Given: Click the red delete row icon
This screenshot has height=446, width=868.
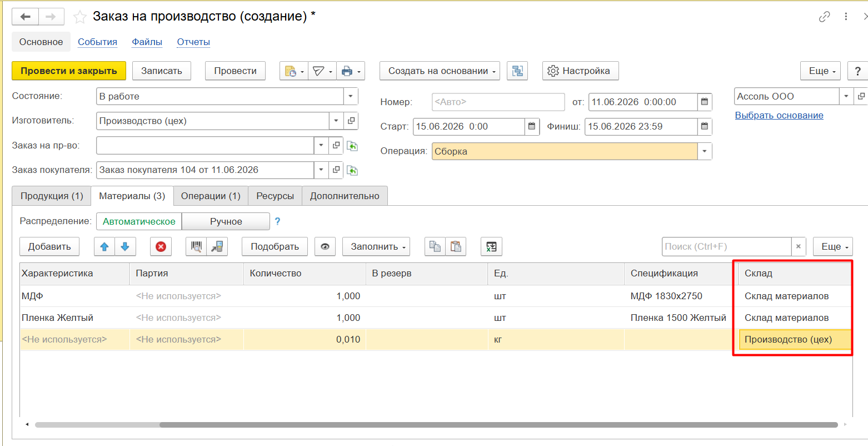Looking at the screenshot, I should pos(161,246).
